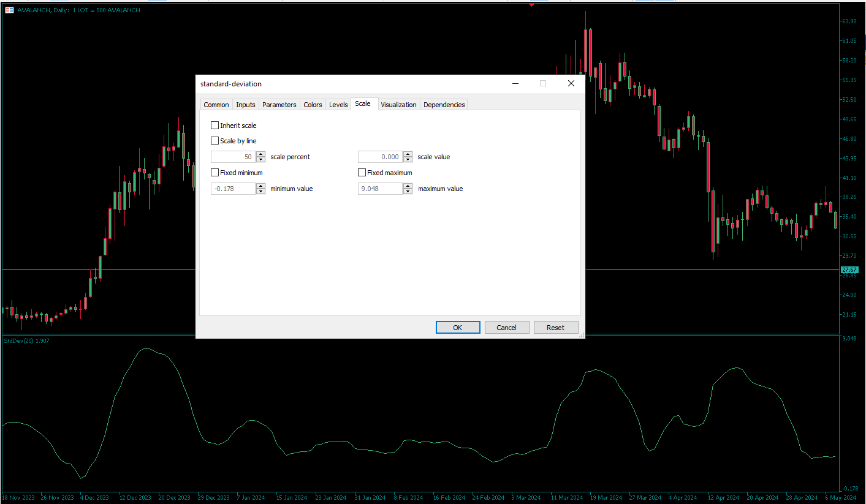Switch to the Dependencies tab
This screenshot has height=504, width=866.
point(444,105)
